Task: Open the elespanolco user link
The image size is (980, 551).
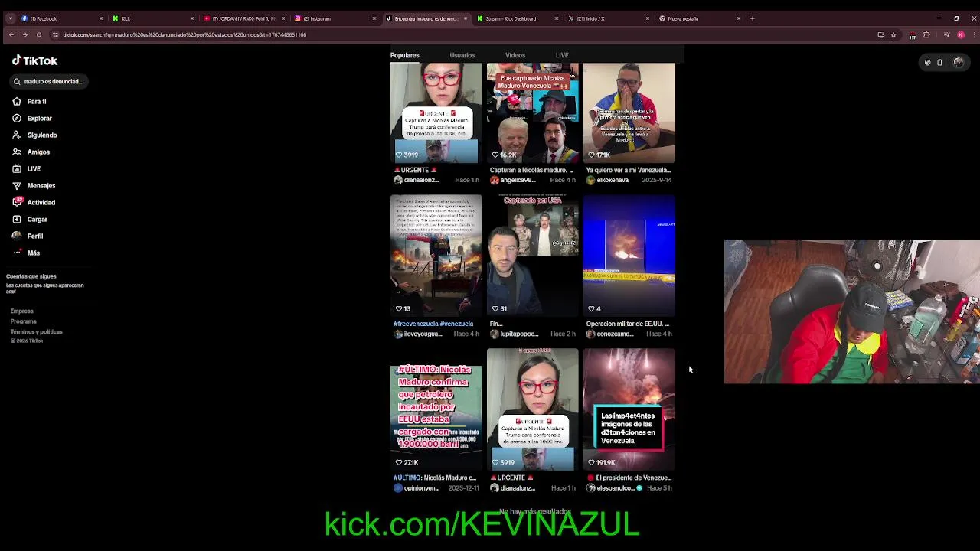Action: pos(616,487)
